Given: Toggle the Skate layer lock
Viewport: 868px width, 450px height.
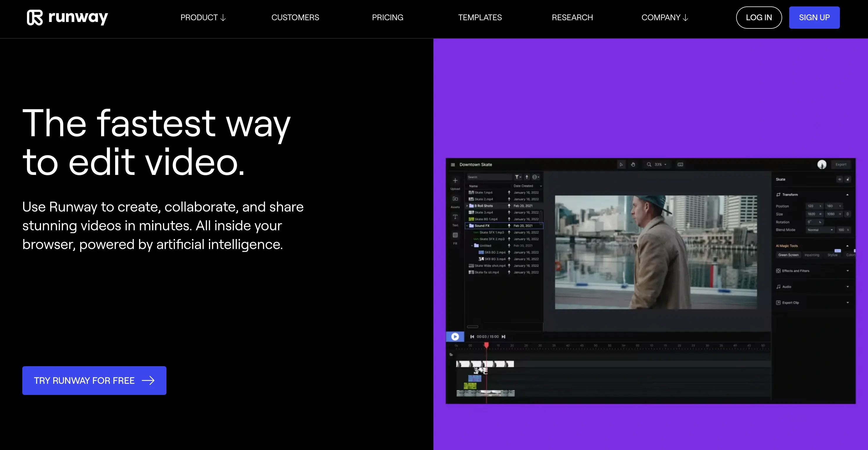Looking at the screenshot, I should point(848,180).
